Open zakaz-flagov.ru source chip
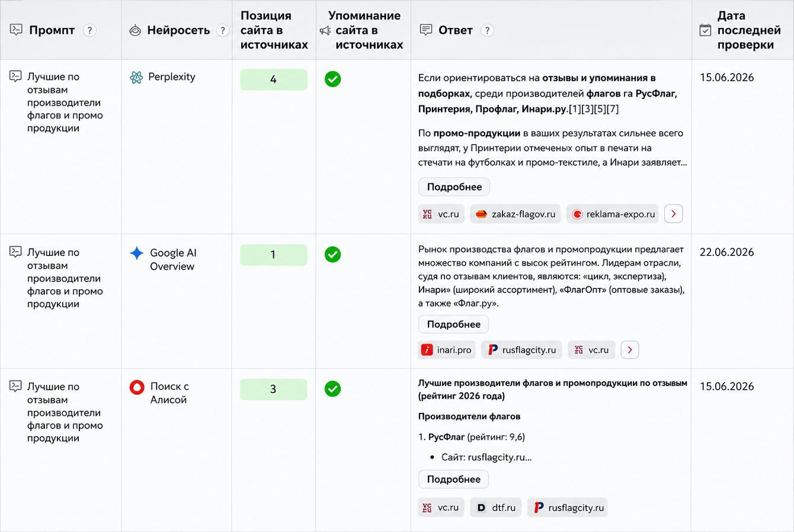The height and width of the screenshot is (532, 794). (x=516, y=214)
